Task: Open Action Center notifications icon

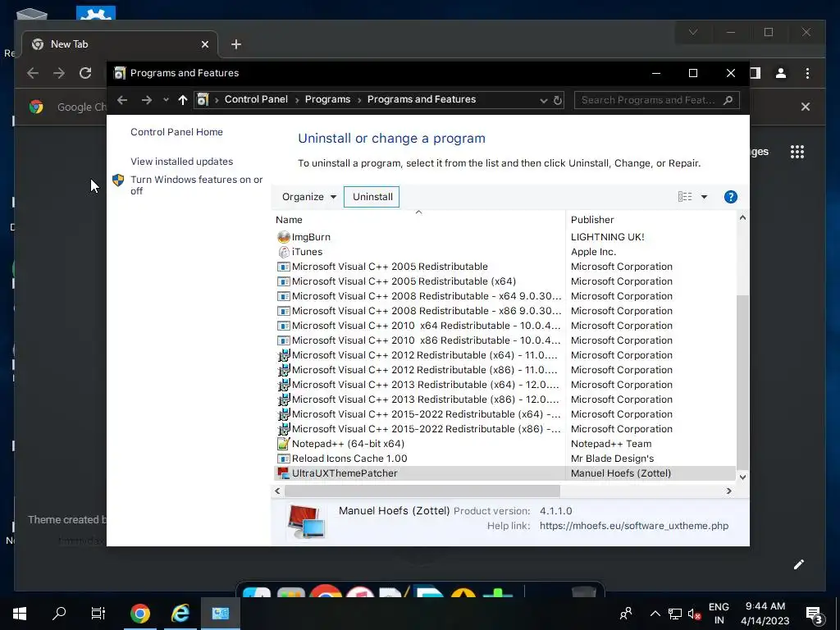Action: pyautogui.click(x=815, y=614)
